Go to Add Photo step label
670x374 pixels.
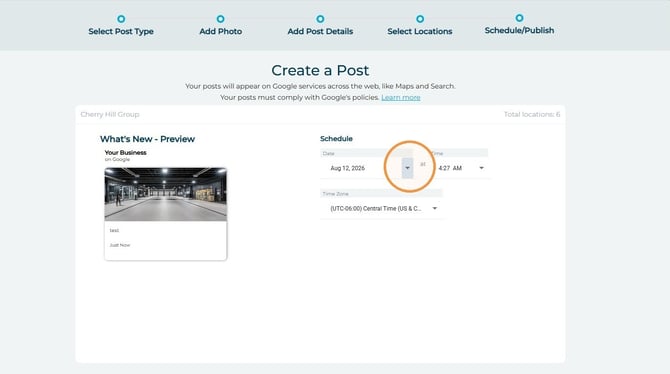click(x=220, y=31)
